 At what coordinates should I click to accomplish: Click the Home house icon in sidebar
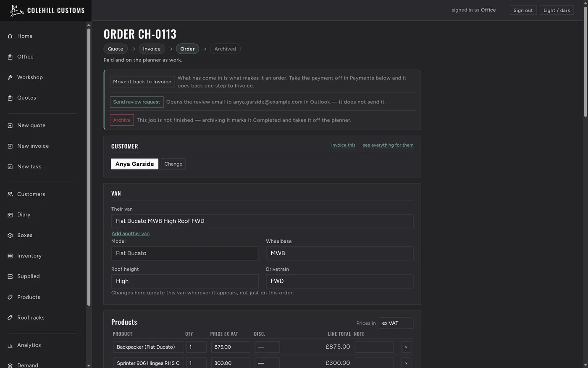click(x=10, y=36)
